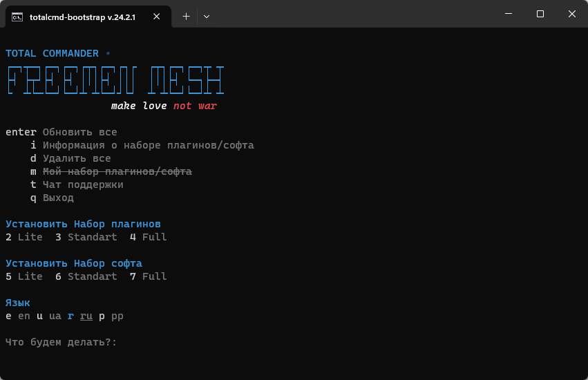The image size is (588, 380).
Task: Click the strikethrough 'Мой набор плагинов/софта' entry
Action: tap(117, 171)
